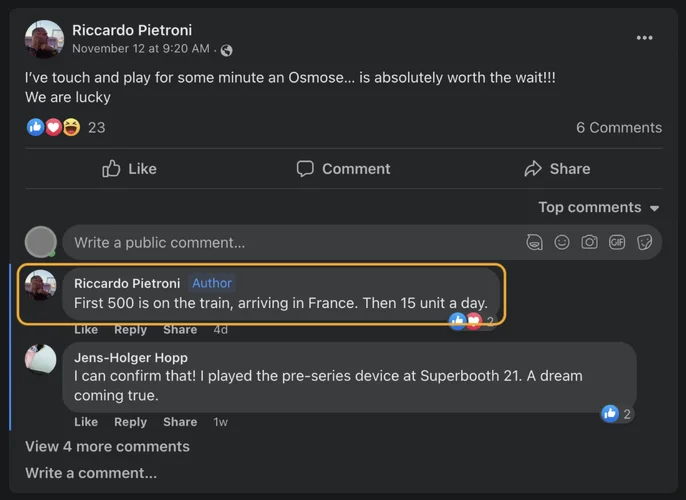Expand View 4 more comments

tap(107, 447)
